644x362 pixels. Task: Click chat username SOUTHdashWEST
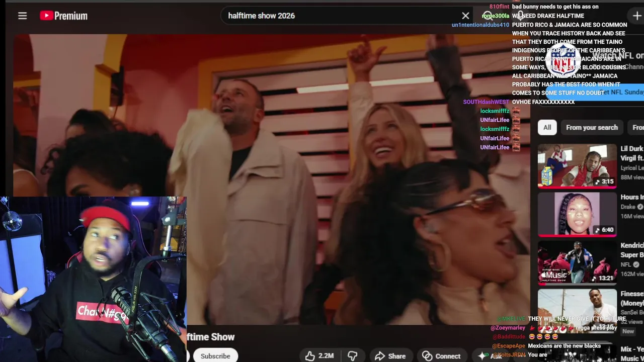pyautogui.click(x=486, y=102)
